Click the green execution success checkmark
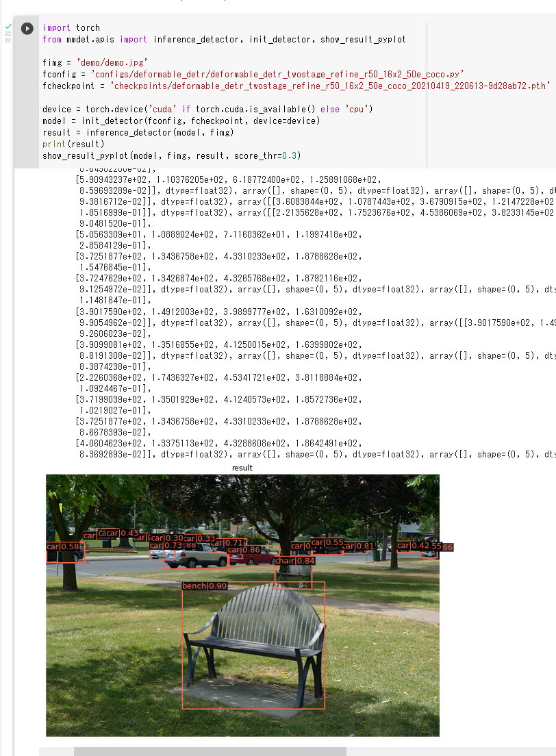 [8, 26]
